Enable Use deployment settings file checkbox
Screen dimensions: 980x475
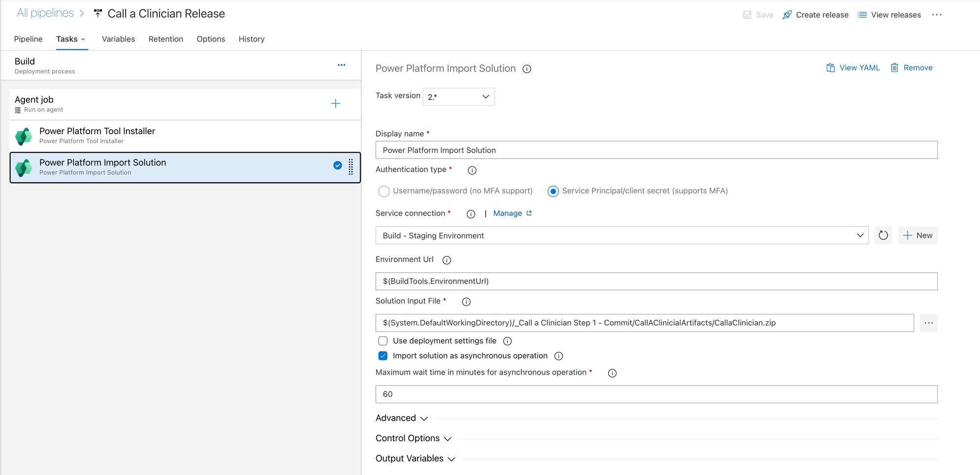click(383, 341)
